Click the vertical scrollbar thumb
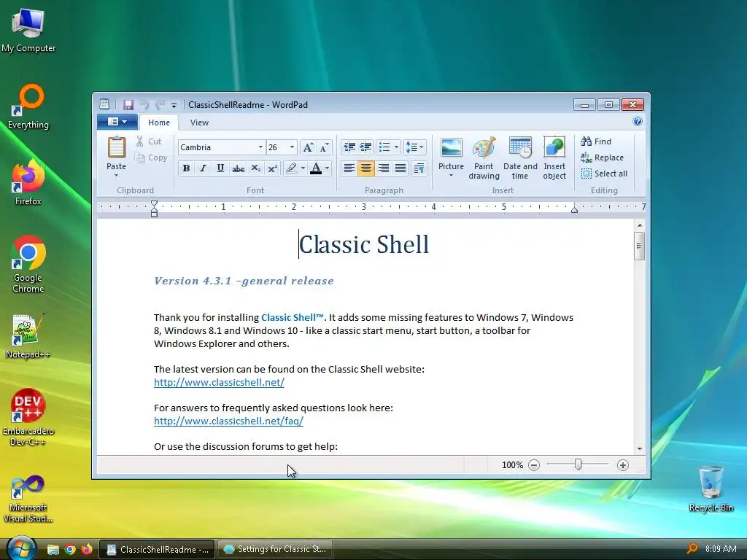This screenshot has height=560, width=747. tap(639, 246)
